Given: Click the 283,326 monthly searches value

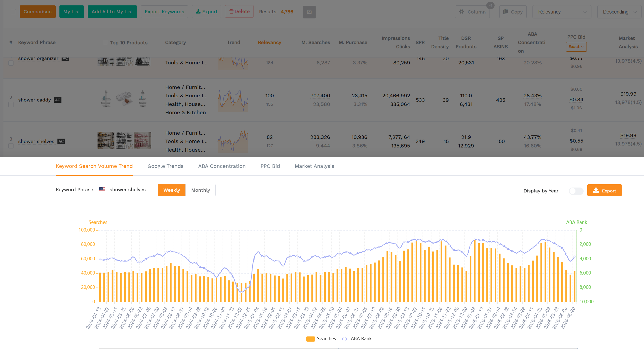Looking at the screenshot, I should (320, 137).
